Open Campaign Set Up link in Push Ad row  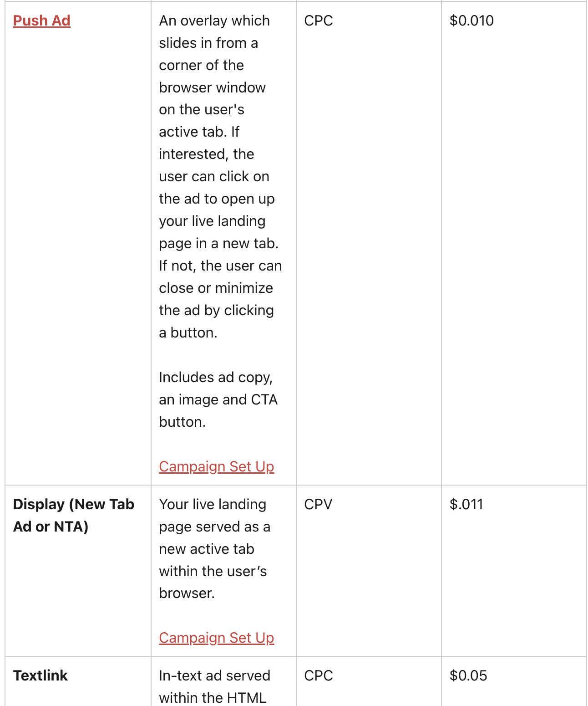pos(216,467)
